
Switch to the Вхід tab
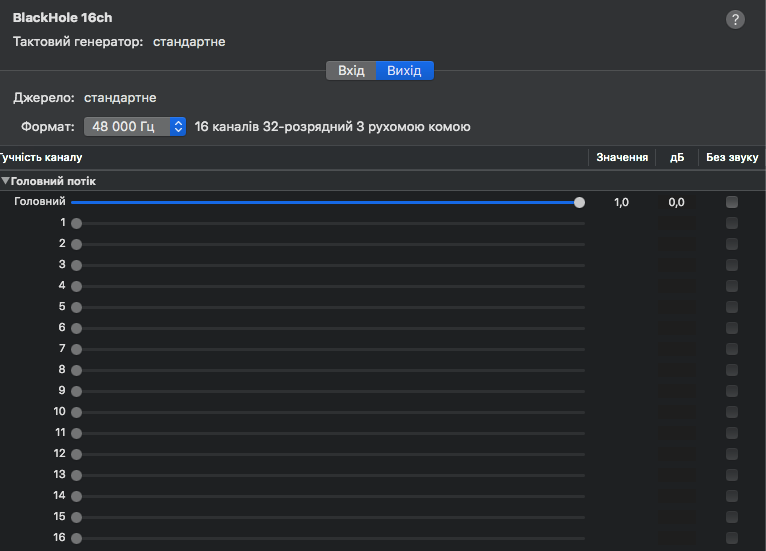(x=351, y=71)
